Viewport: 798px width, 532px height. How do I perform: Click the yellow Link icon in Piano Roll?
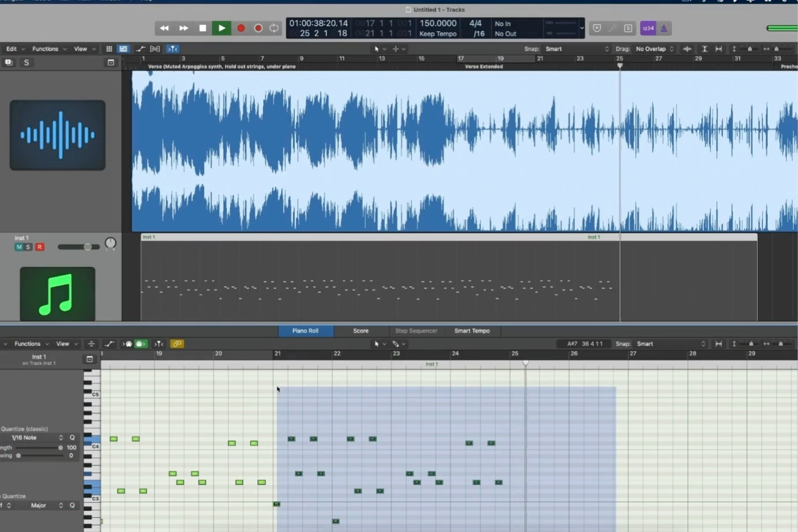(x=177, y=344)
